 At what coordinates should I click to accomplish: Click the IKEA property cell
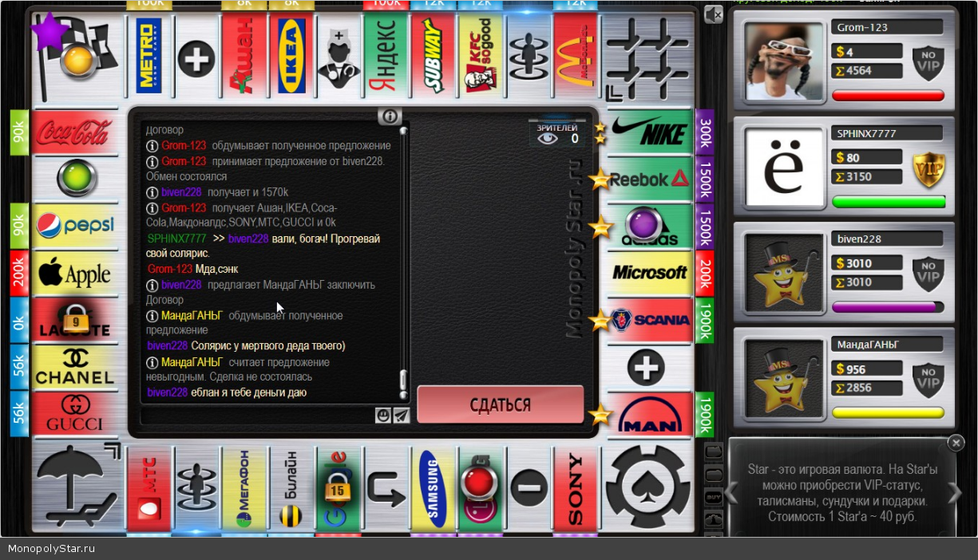[291, 57]
